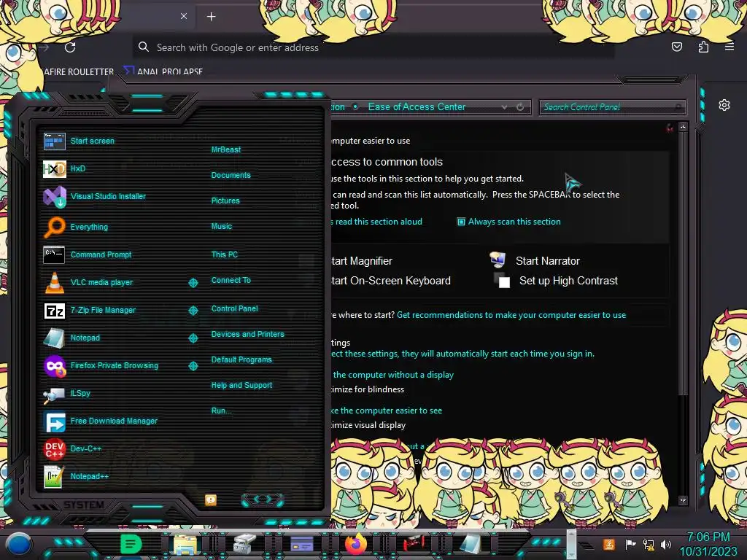Reload the Firefox page
This screenshot has width=747, height=560.
[x=70, y=47]
